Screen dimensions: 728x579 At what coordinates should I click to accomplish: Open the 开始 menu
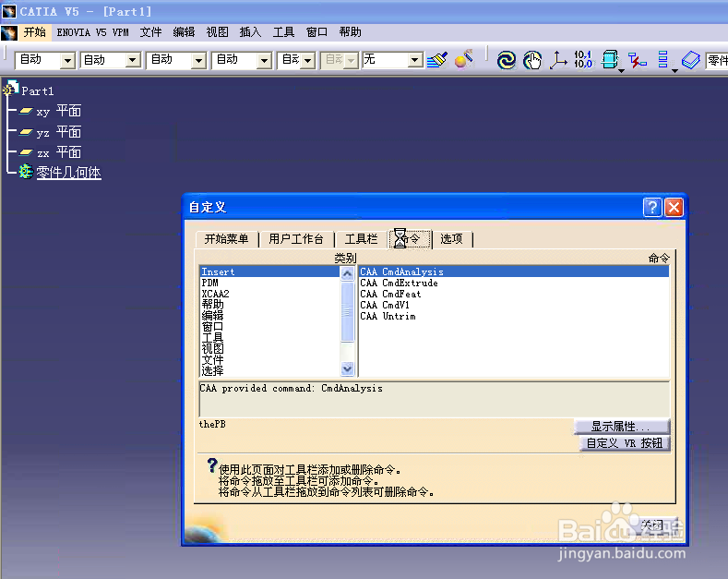coord(35,32)
